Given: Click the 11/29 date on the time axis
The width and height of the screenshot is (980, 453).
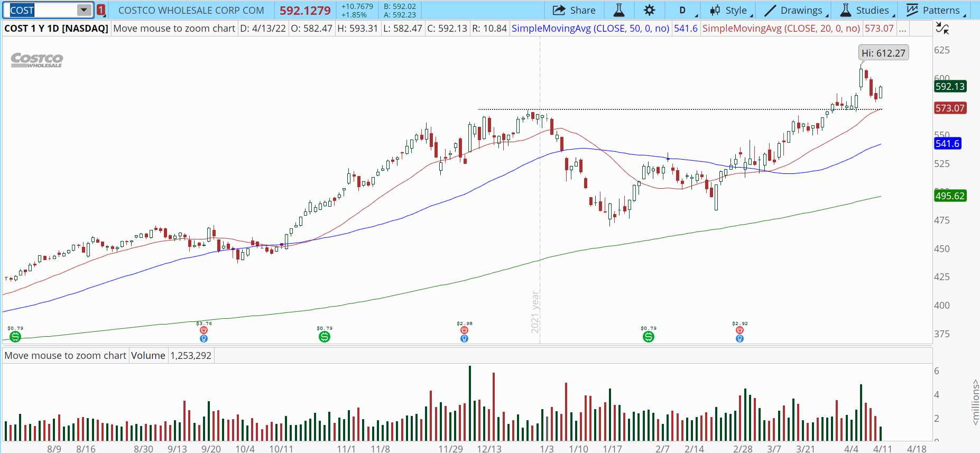Looking at the screenshot, I should (x=450, y=449).
